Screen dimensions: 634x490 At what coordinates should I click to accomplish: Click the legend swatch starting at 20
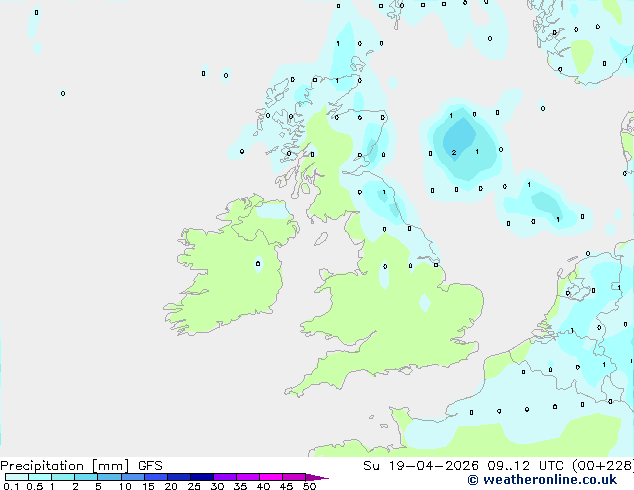[179, 477]
